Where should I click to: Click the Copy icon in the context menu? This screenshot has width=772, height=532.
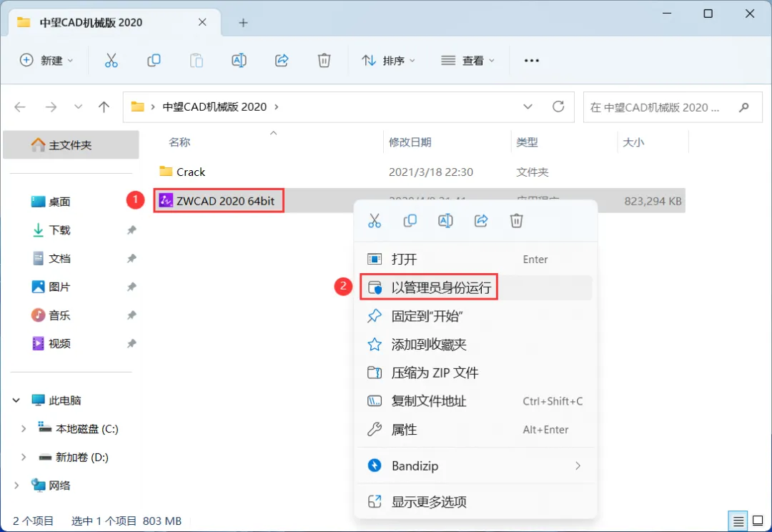[410, 221]
